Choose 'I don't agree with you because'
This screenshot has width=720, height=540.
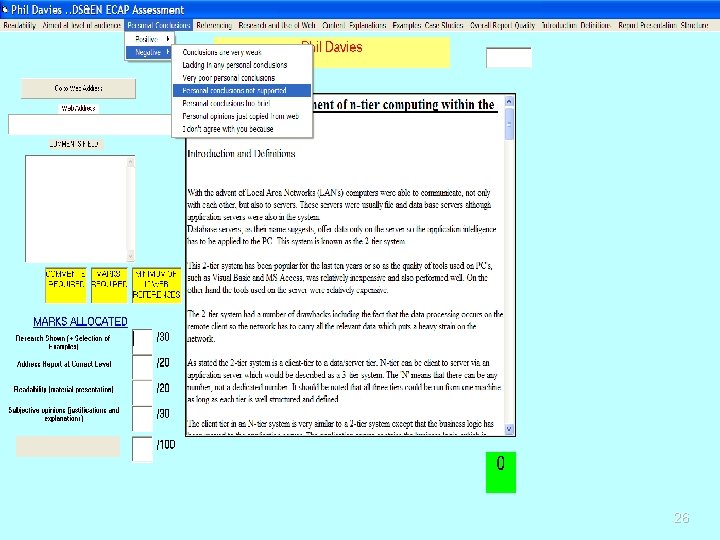coord(242,129)
